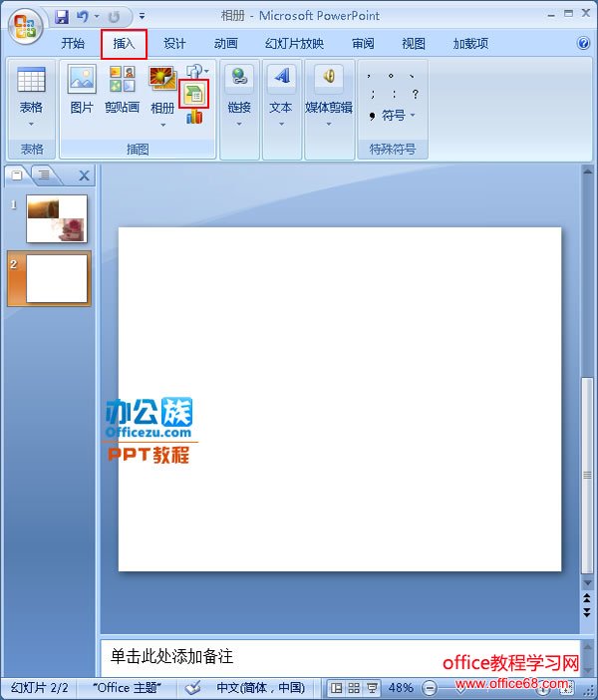Image resolution: width=598 pixels, height=700 pixels.
Task: Open zoom dialog via 48% level
Action: click(x=400, y=688)
